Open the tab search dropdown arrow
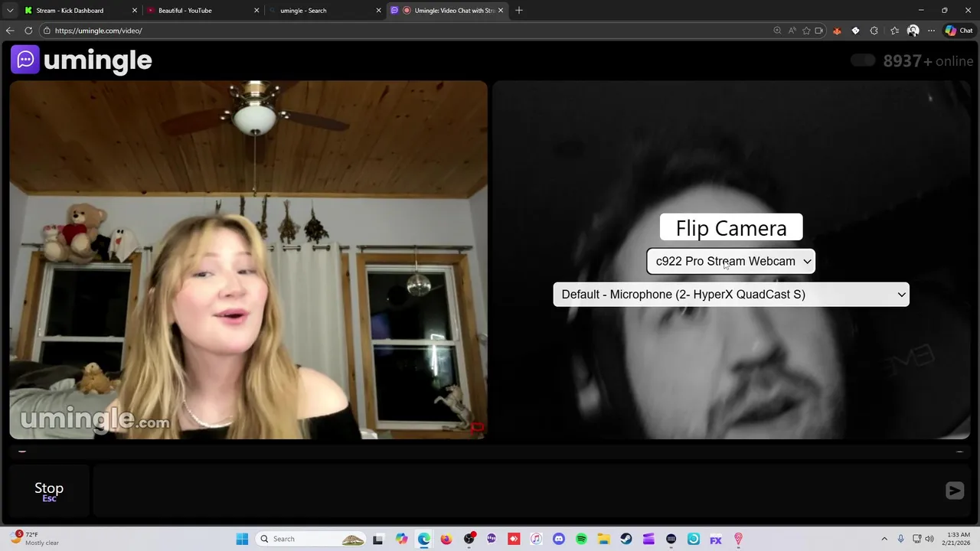This screenshot has height=551, width=980. [10, 11]
